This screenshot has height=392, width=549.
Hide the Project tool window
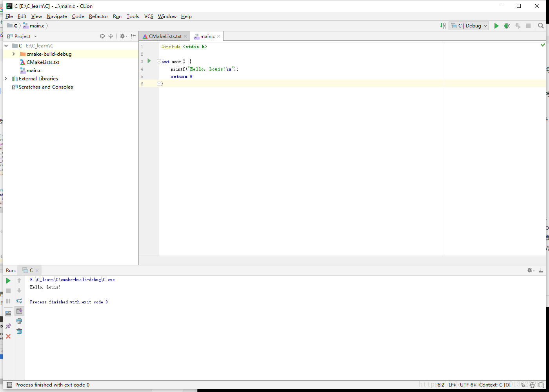click(x=133, y=36)
